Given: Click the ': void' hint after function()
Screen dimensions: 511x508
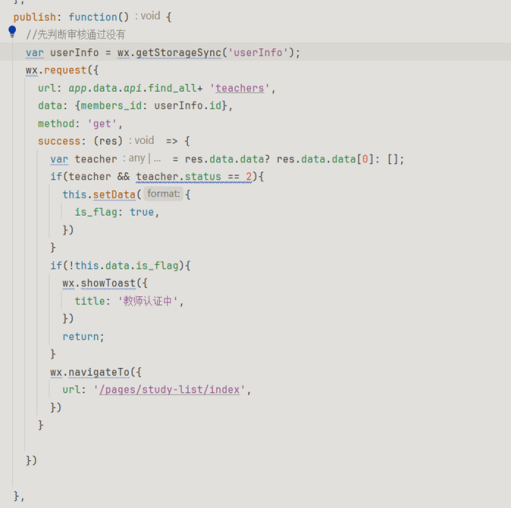Looking at the screenshot, I should (148, 16).
